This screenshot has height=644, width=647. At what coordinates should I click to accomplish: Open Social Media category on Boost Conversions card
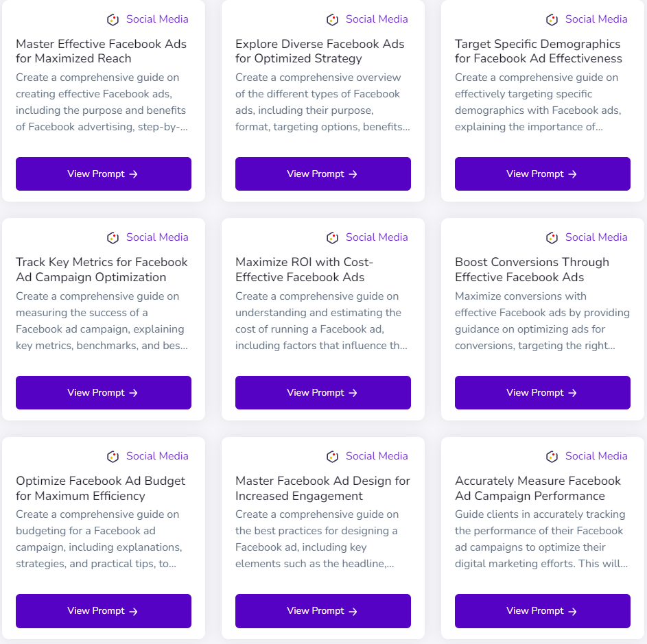click(x=596, y=237)
